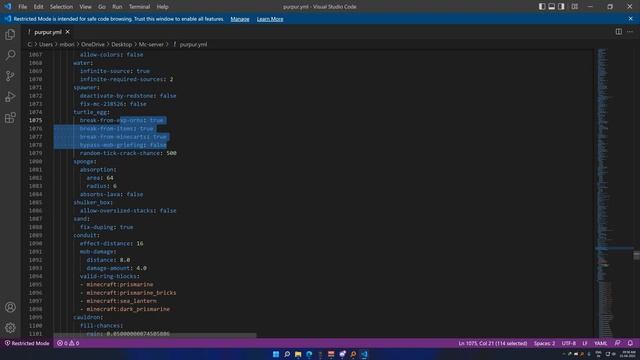This screenshot has width=640, height=360.
Task: Toggle Secondary Side Bar layout icon
Action: pyautogui.click(x=561, y=7)
